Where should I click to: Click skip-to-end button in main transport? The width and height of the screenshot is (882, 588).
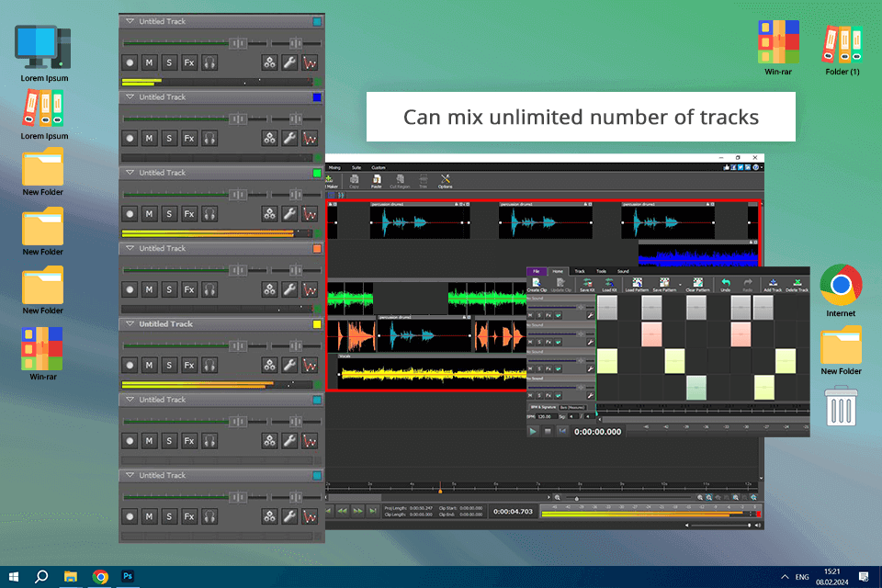372,511
